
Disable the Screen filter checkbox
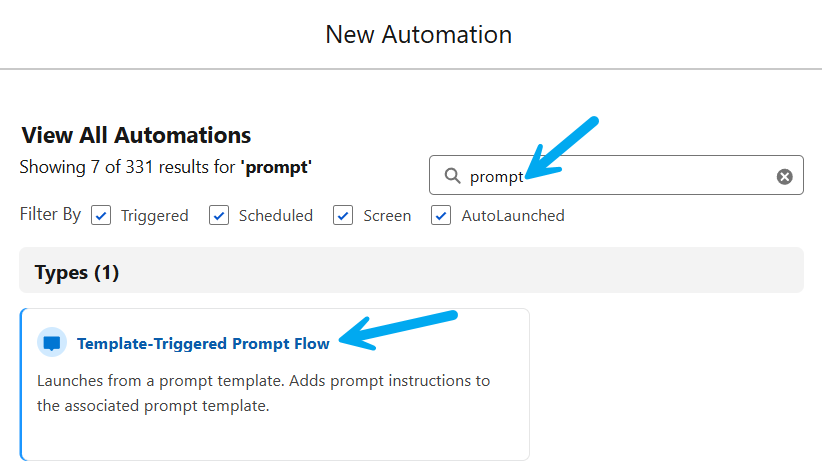click(x=343, y=215)
